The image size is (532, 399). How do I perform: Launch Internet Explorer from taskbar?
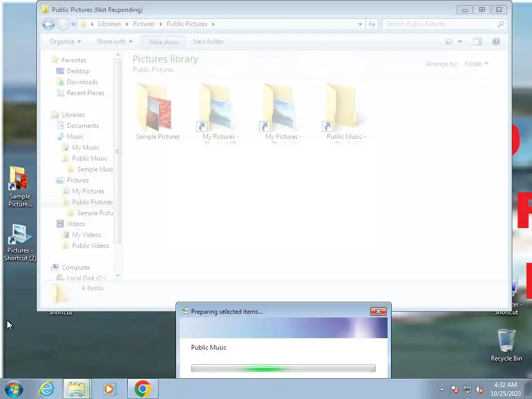46,389
